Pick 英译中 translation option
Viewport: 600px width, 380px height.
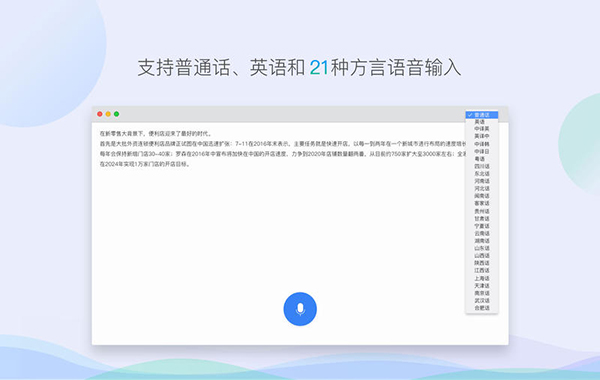coord(482,136)
